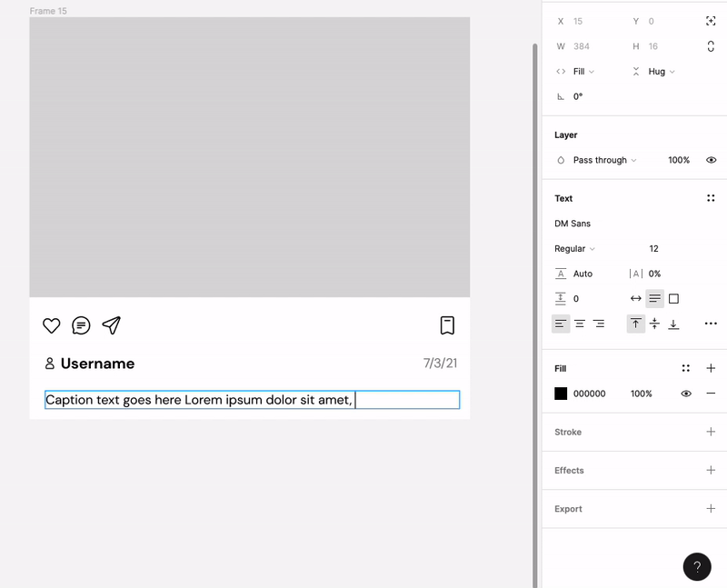Align text to bottom
This screenshot has height=588, width=727.
point(673,324)
